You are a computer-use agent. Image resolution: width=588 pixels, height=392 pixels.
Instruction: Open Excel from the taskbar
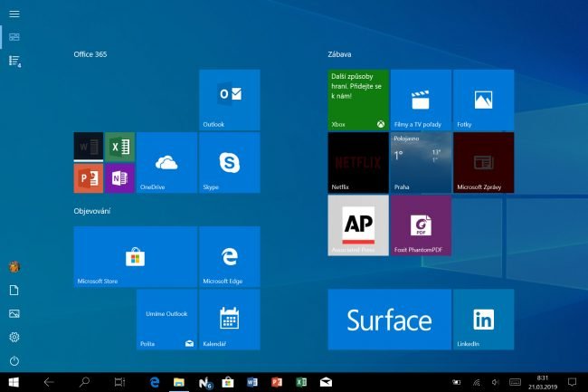point(301,382)
